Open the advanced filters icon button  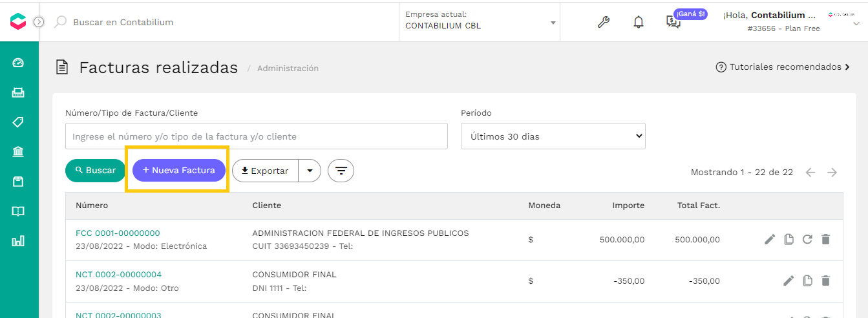click(x=341, y=171)
